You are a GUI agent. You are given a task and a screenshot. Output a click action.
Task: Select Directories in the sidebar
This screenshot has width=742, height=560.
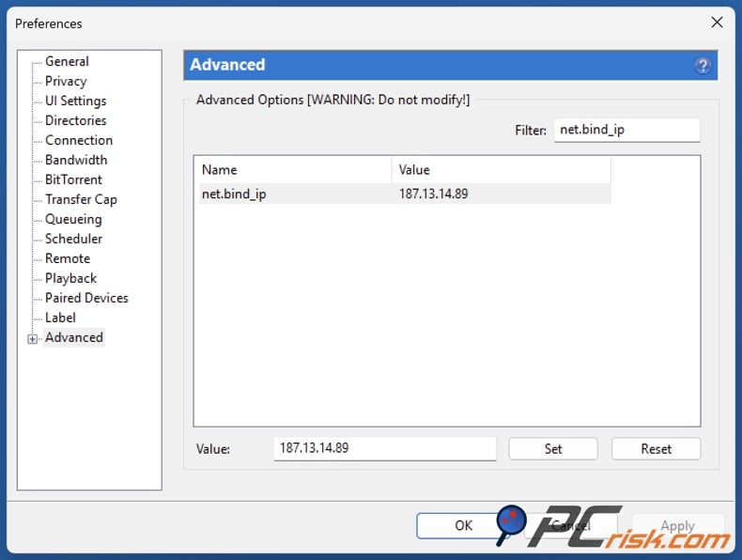76,120
